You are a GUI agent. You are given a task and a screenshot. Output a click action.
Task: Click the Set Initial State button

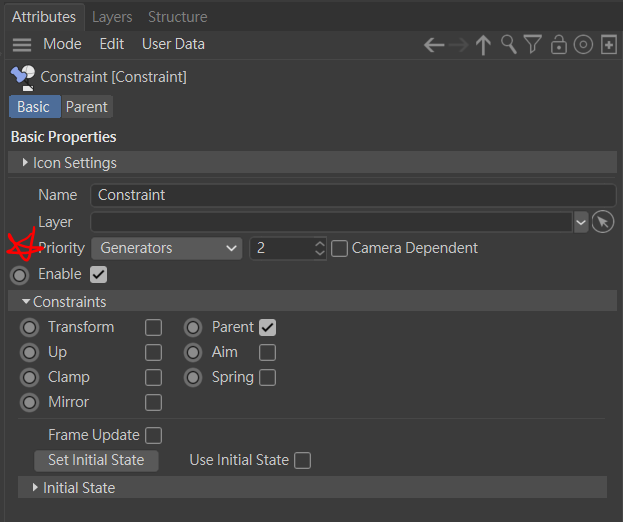(x=96, y=461)
